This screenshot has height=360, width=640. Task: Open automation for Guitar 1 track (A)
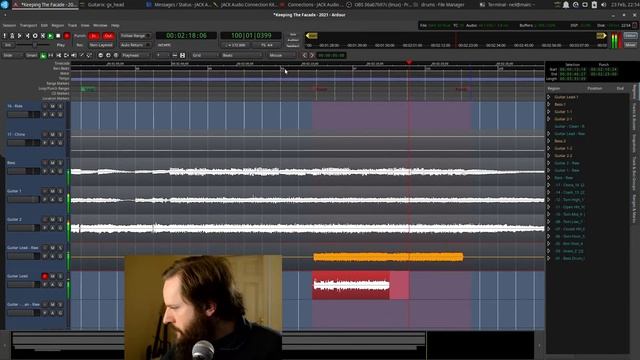pyautogui.click(x=53, y=200)
